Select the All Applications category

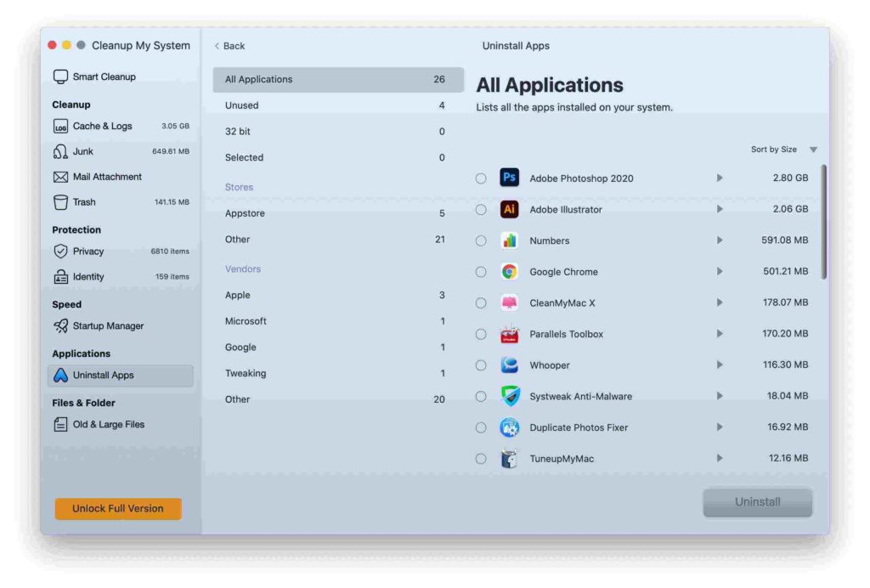coord(338,79)
